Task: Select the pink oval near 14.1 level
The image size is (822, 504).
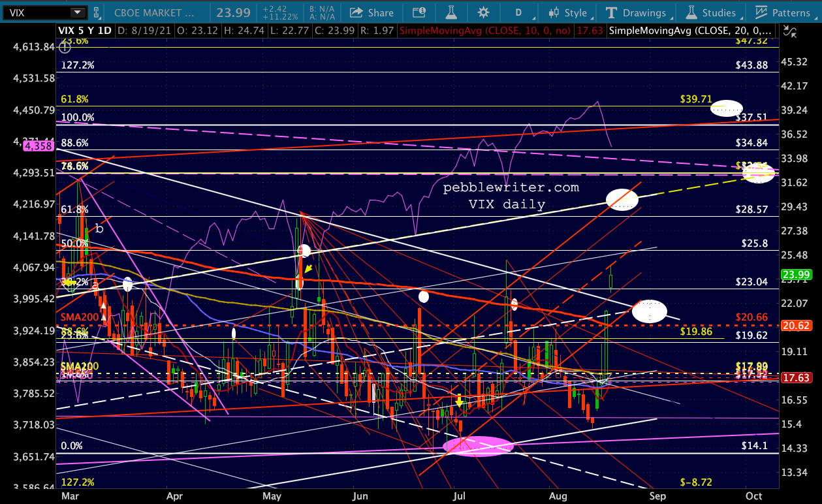Action: (x=478, y=446)
